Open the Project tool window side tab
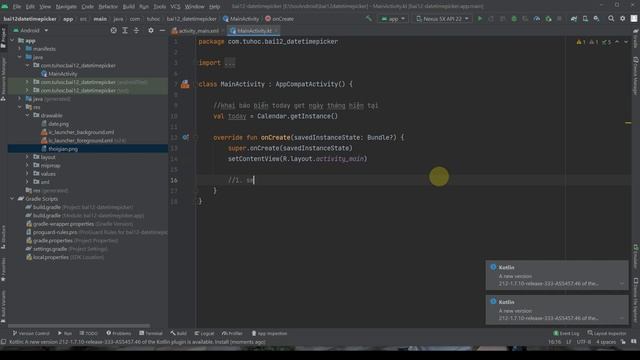Screen dimensions: 640x360 (3, 39)
